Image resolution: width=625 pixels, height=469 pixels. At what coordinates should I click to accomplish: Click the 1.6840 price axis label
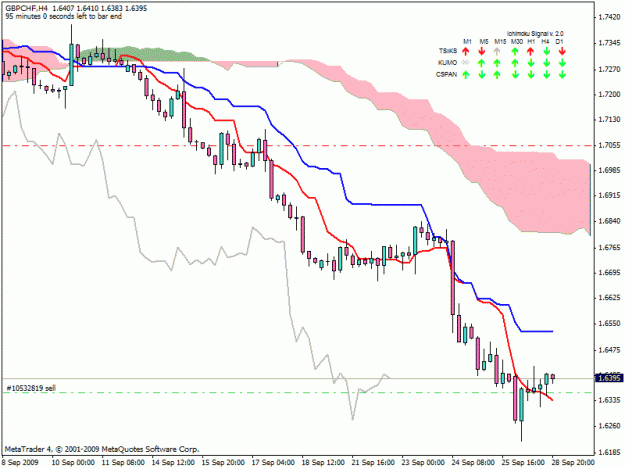(x=610, y=222)
